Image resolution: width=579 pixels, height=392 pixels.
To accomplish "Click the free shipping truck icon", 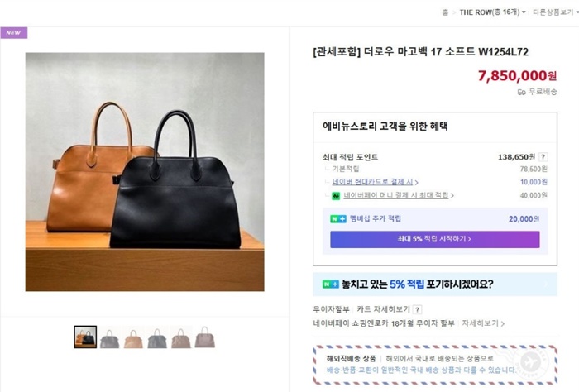I will pos(521,92).
